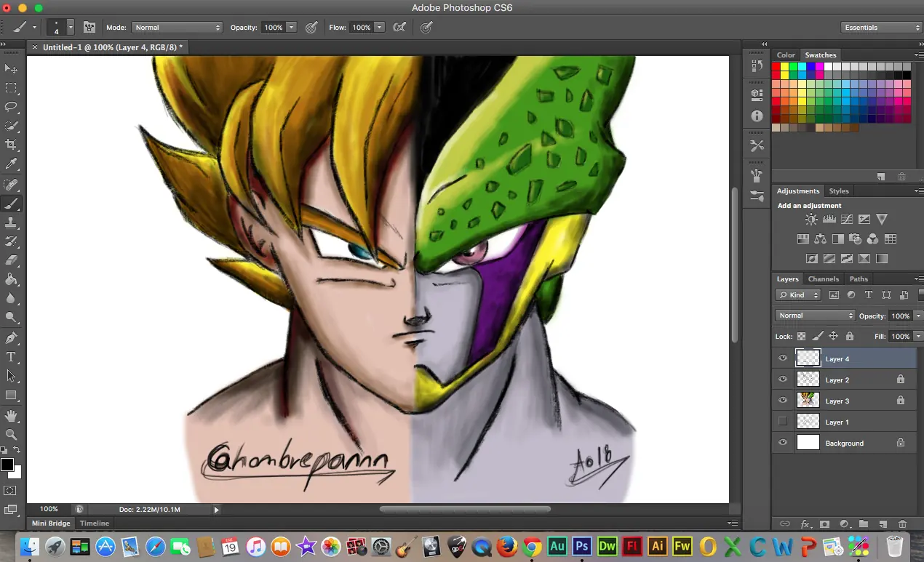This screenshot has width=924, height=562.
Task: Switch to the Channels tab
Action: tap(824, 279)
